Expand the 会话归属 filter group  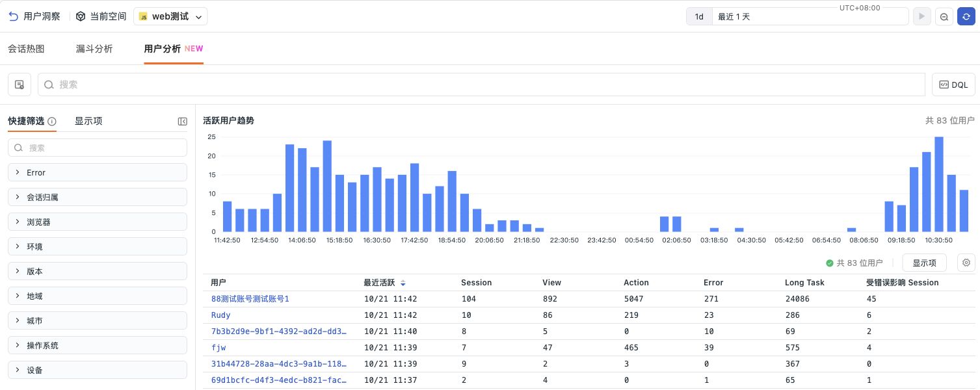tap(98, 197)
